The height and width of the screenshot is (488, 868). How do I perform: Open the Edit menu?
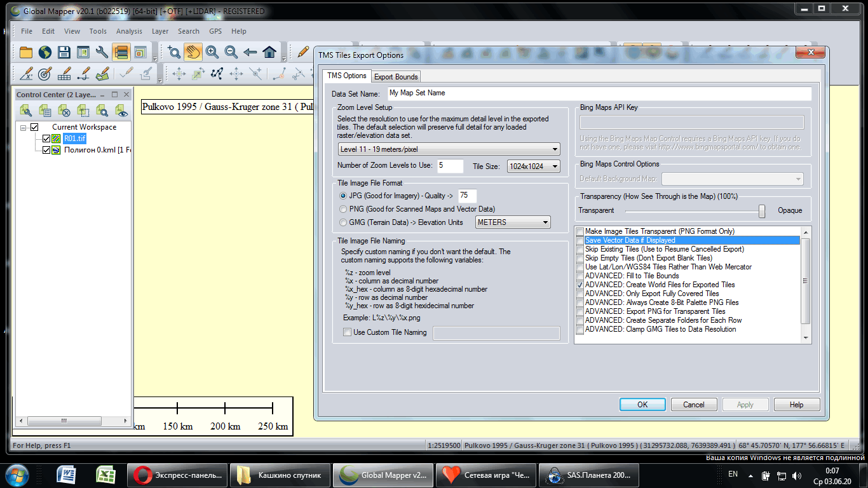[48, 31]
